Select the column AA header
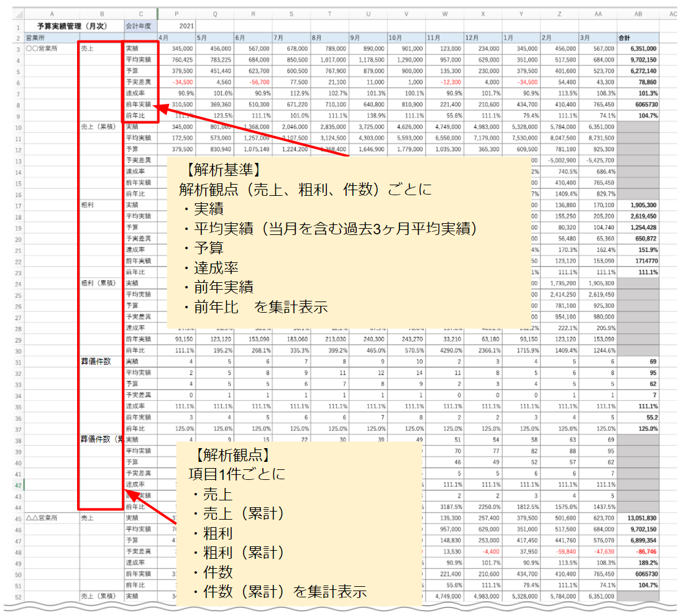The height and width of the screenshot is (616, 678). [598, 14]
